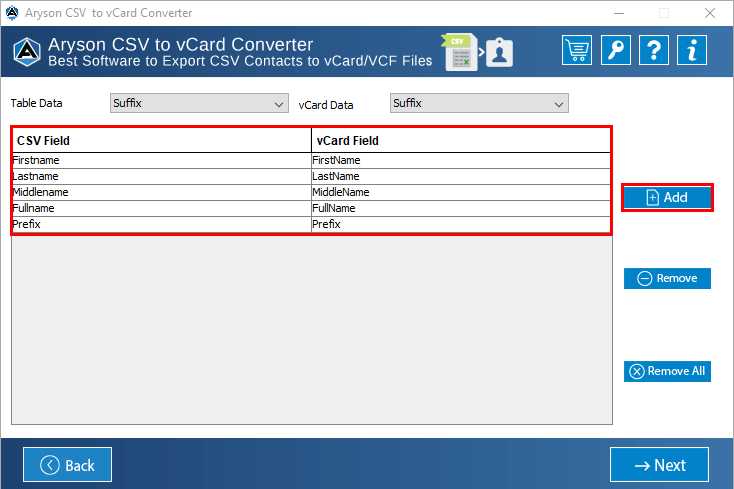The height and width of the screenshot is (489, 734).
Task: Click the key activation icon
Action: (616, 50)
